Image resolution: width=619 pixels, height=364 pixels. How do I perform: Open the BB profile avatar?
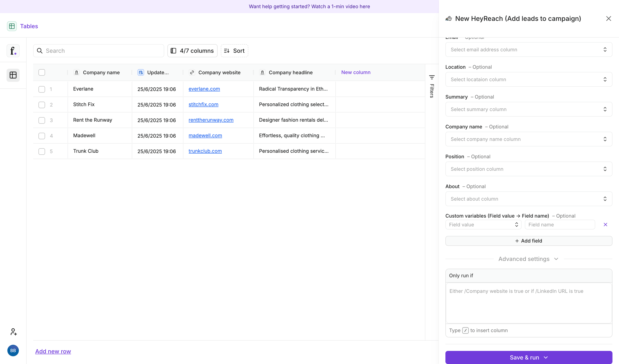tap(13, 350)
